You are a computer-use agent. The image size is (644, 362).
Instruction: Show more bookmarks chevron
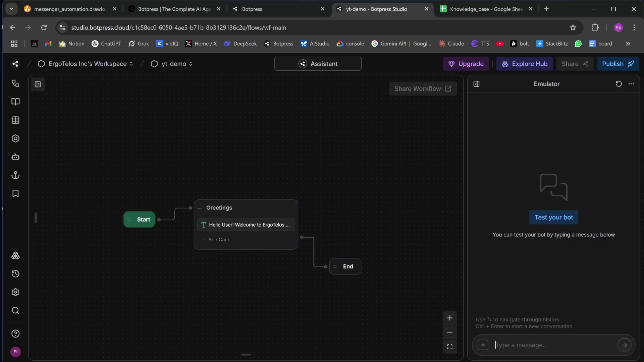628,44
